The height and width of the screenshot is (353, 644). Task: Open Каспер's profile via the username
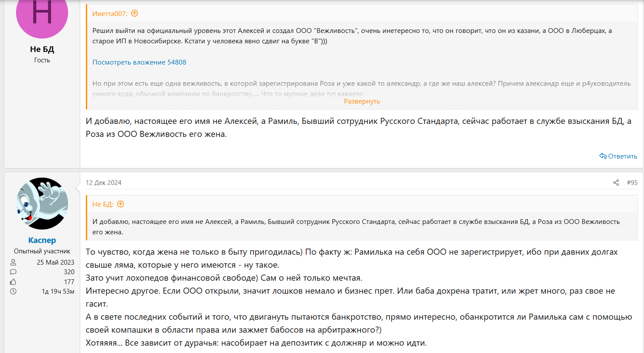click(42, 240)
